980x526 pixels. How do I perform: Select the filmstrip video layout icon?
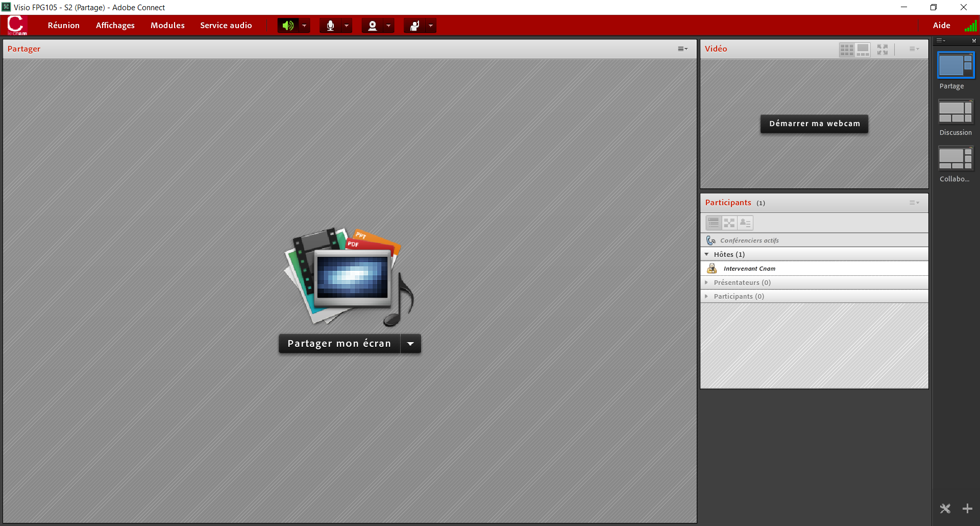pyautogui.click(x=863, y=50)
